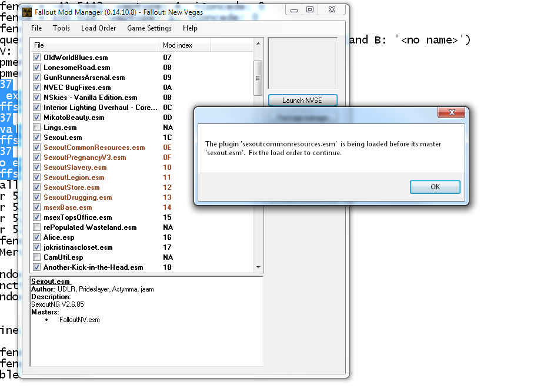Uncheck the OldWorldBlues.esm plugin
Viewport: 534px width, 392px height.
pos(37,58)
